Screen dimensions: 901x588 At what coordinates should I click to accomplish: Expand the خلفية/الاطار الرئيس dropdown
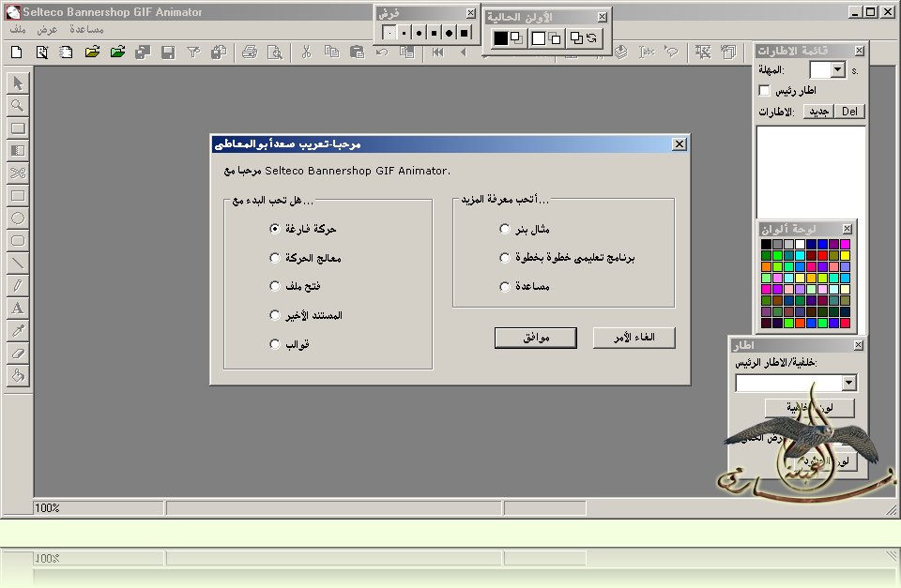coord(848,383)
